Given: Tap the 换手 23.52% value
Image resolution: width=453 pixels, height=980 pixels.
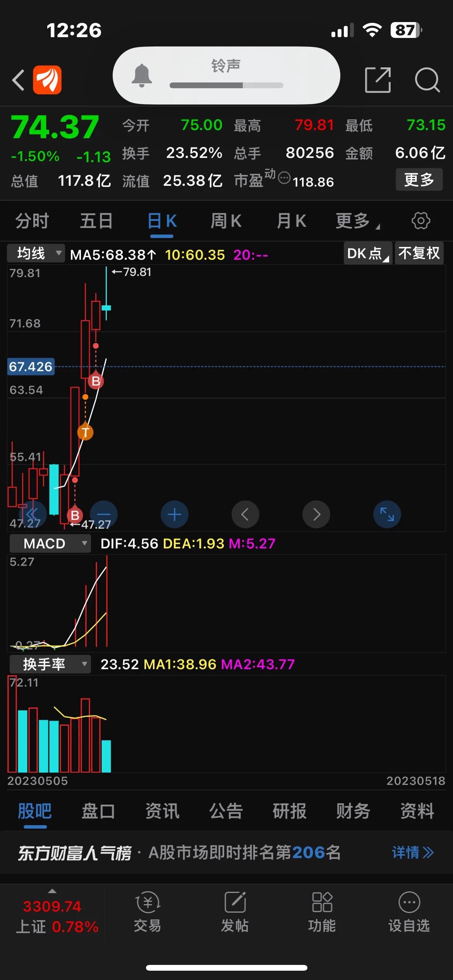Looking at the screenshot, I should [x=194, y=153].
